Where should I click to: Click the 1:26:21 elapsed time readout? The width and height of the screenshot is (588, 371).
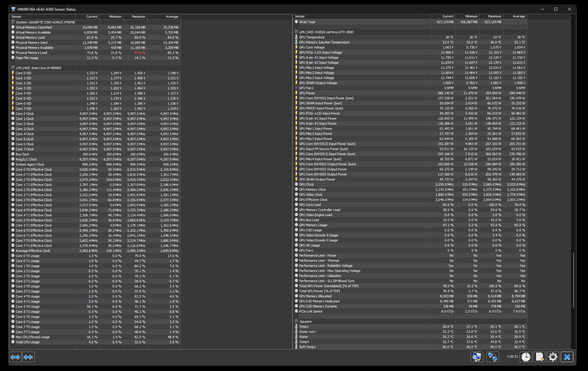click(x=512, y=357)
